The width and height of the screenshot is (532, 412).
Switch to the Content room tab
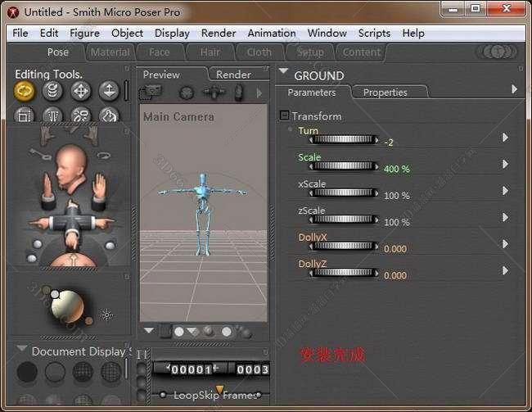click(x=361, y=52)
